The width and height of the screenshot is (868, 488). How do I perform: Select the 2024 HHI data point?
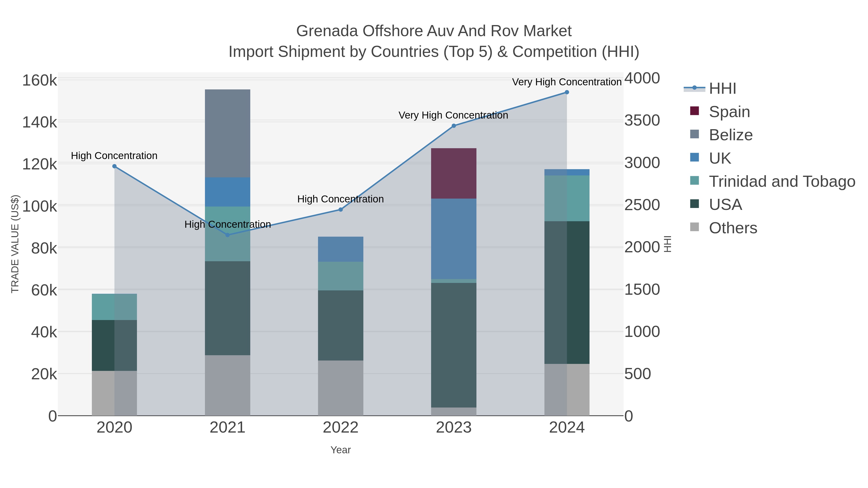pyautogui.click(x=567, y=92)
